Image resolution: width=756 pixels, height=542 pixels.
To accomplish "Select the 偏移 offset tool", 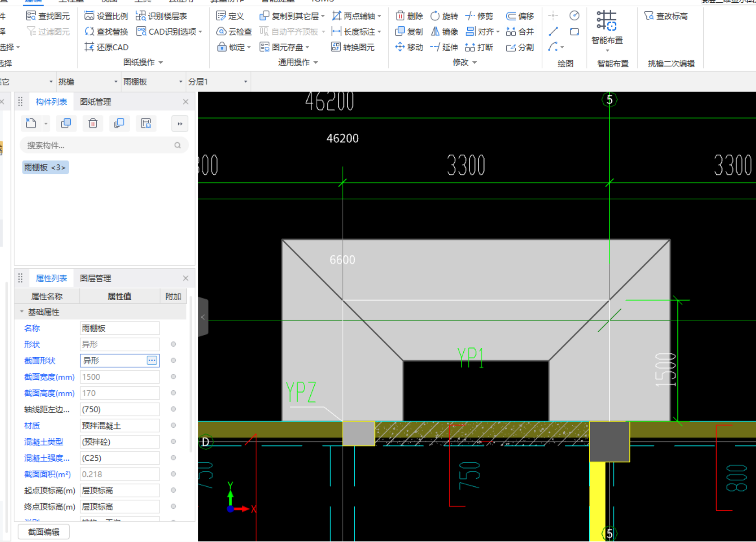I will click(520, 16).
